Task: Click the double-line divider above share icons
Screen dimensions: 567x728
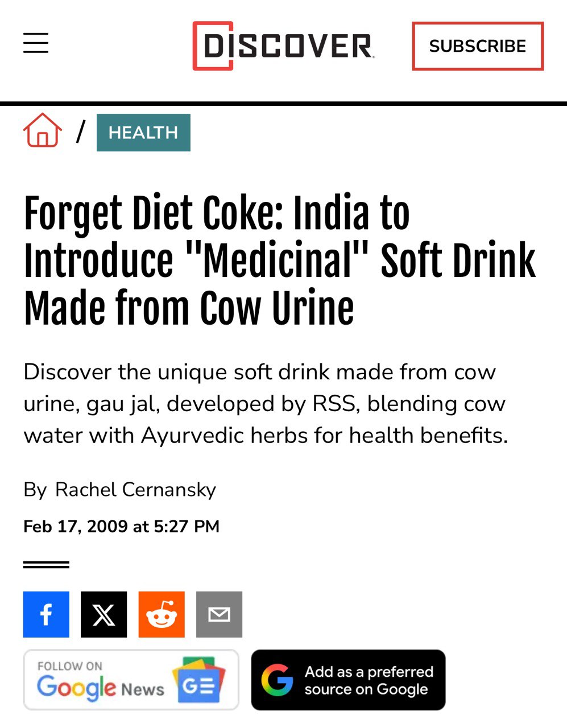Action: [x=46, y=564]
